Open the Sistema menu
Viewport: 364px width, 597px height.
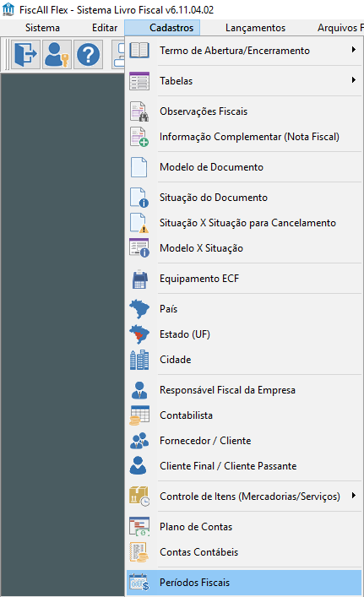tap(42, 28)
